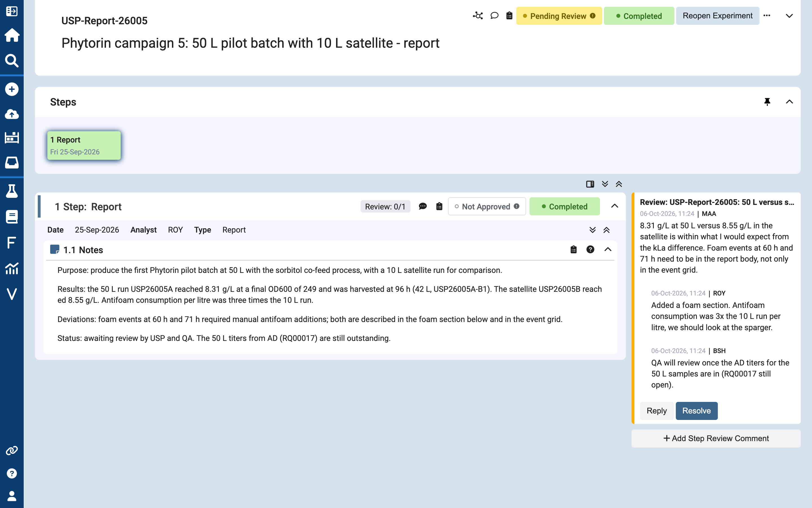Image resolution: width=812 pixels, height=508 pixels.
Task: Click the plus create-new sidebar icon
Action: pos(12,89)
